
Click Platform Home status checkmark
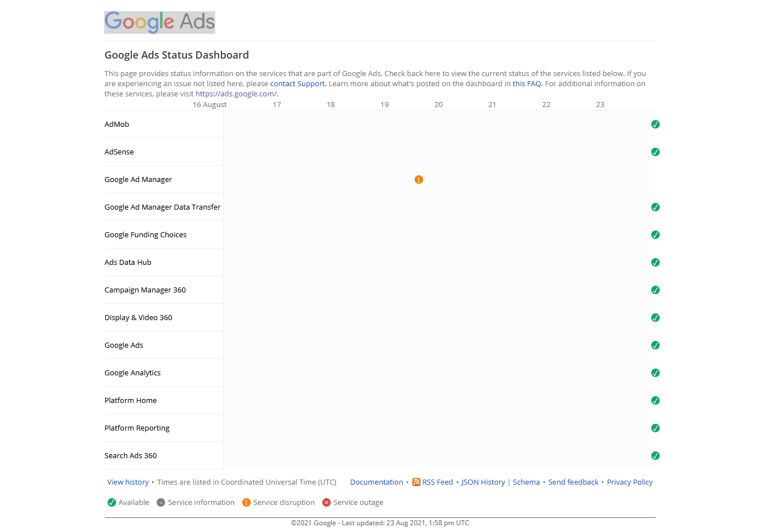655,401
